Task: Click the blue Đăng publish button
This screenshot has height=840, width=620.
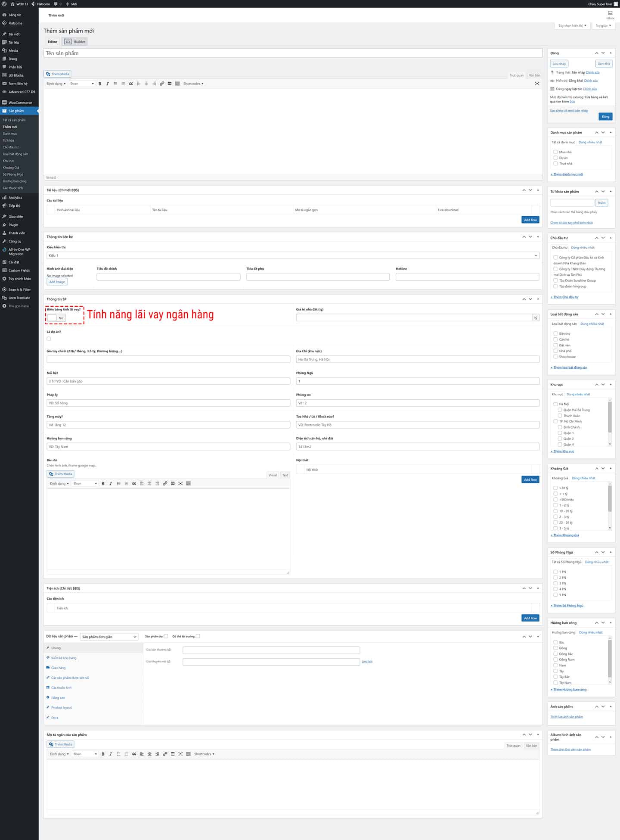Action: pyautogui.click(x=605, y=116)
